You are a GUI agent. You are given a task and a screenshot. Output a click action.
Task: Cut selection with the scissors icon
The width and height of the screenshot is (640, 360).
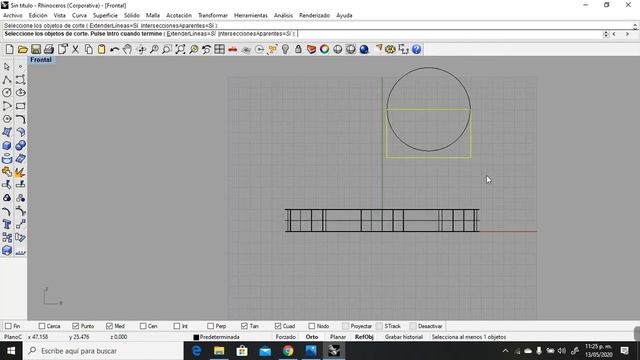pyautogui.click(x=75, y=49)
